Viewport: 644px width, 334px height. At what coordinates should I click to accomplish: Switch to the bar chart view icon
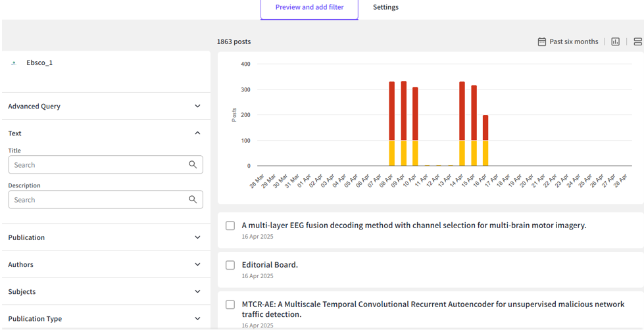(x=615, y=41)
